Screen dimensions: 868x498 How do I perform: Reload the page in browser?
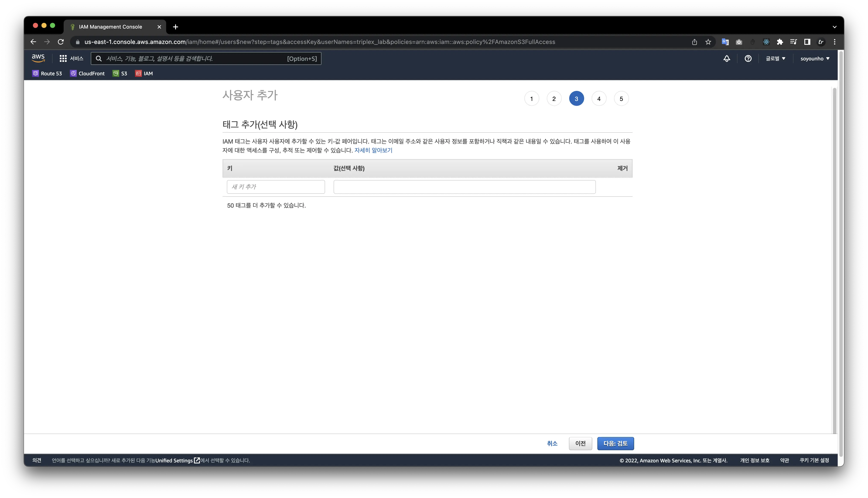61,42
